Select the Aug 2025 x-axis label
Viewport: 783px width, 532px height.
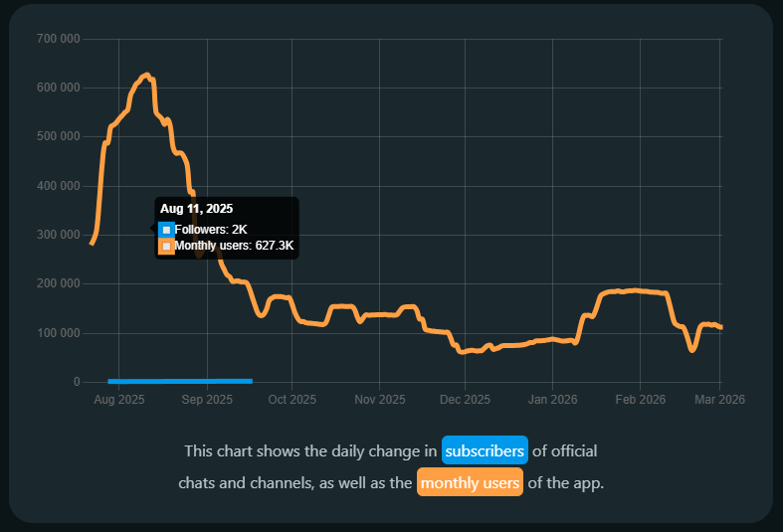118,400
